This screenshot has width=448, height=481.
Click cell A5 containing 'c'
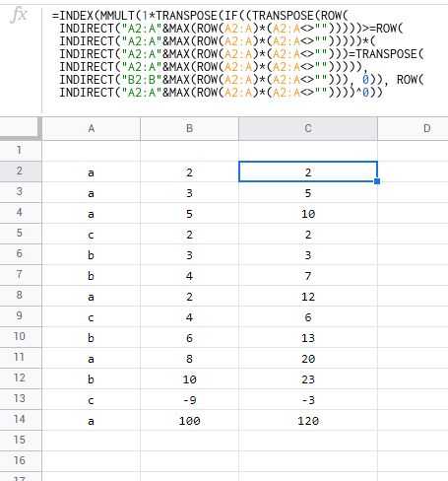pos(92,234)
